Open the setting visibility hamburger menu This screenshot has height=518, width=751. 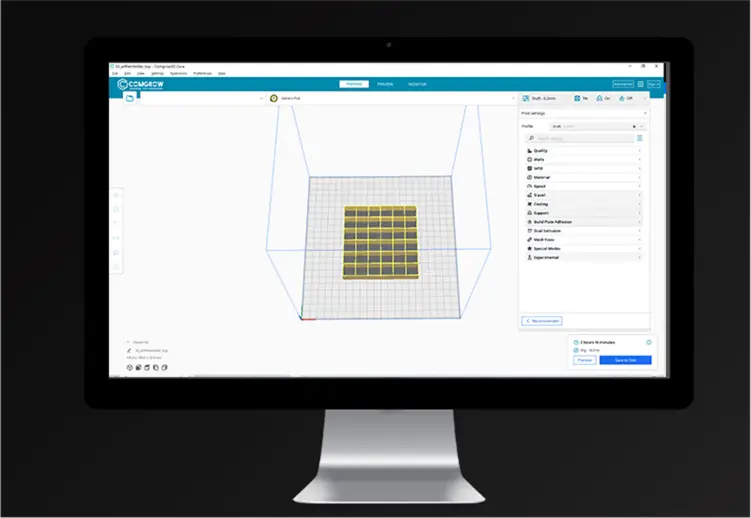pyautogui.click(x=640, y=138)
